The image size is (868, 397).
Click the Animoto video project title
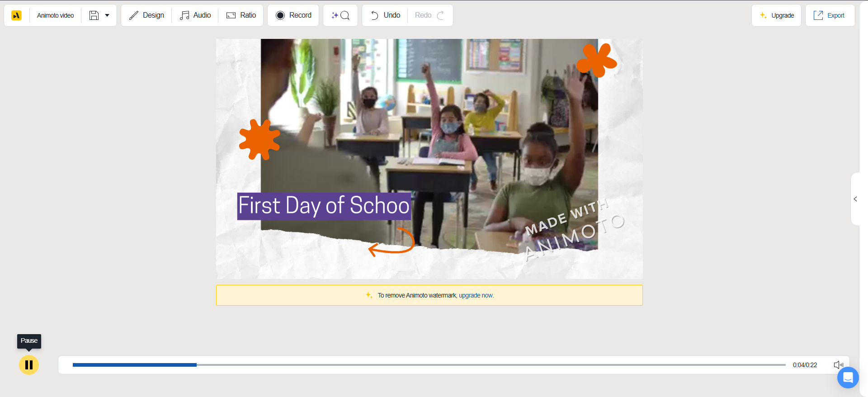pos(55,15)
